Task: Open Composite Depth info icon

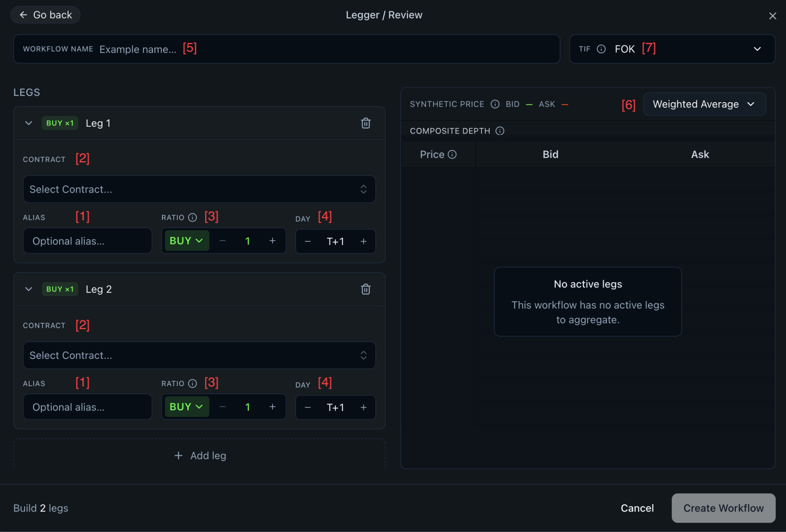Action: click(x=500, y=131)
